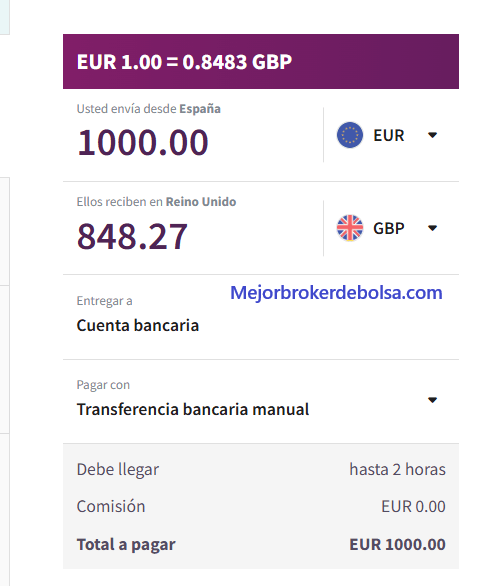
Task: Click the hasta 2 horas delivery time
Action: pyautogui.click(x=398, y=469)
